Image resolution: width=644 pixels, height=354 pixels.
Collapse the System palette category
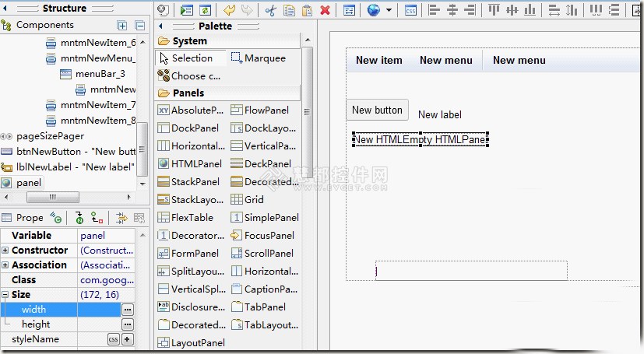(x=228, y=41)
